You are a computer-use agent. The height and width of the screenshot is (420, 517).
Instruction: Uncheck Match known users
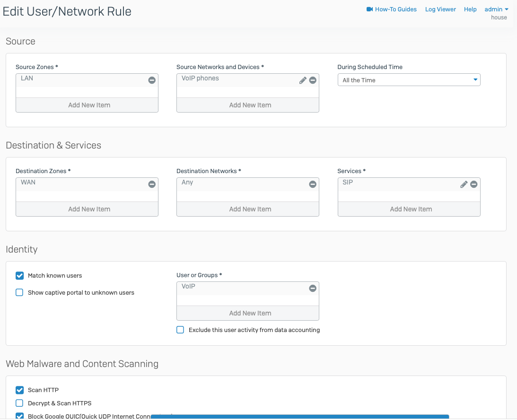point(20,276)
